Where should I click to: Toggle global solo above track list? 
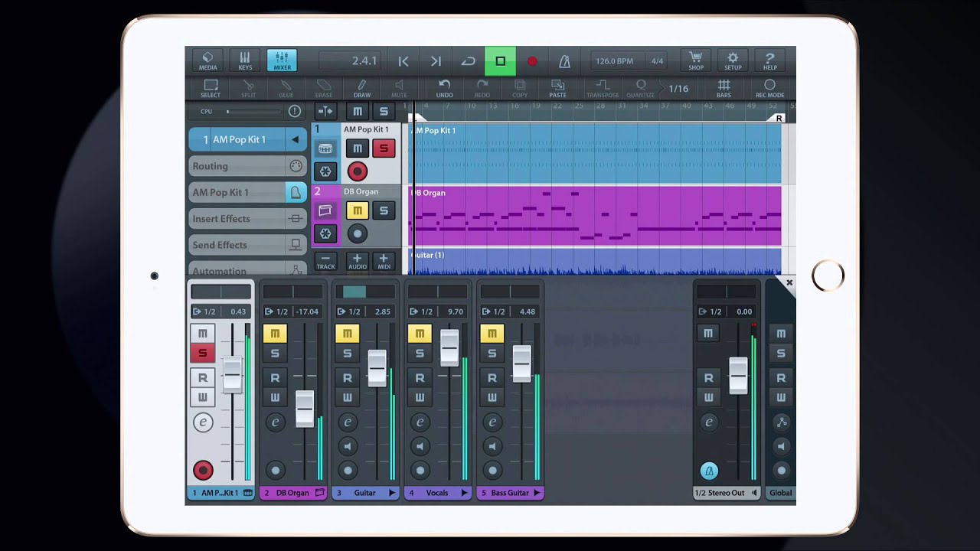pyautogui.click(x=384, y=112)
